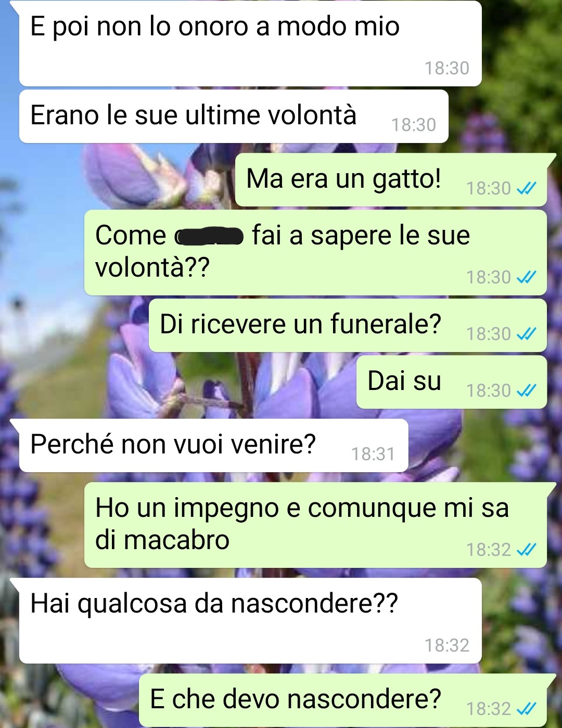Tap the 'Ho un impegno e comunque' message

[x=315, y=525]
